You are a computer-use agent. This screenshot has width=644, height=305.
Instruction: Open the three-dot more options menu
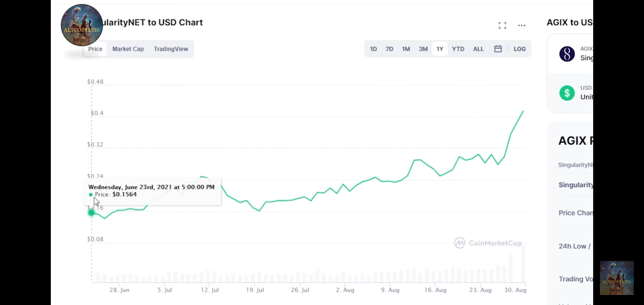pos(521,25)
